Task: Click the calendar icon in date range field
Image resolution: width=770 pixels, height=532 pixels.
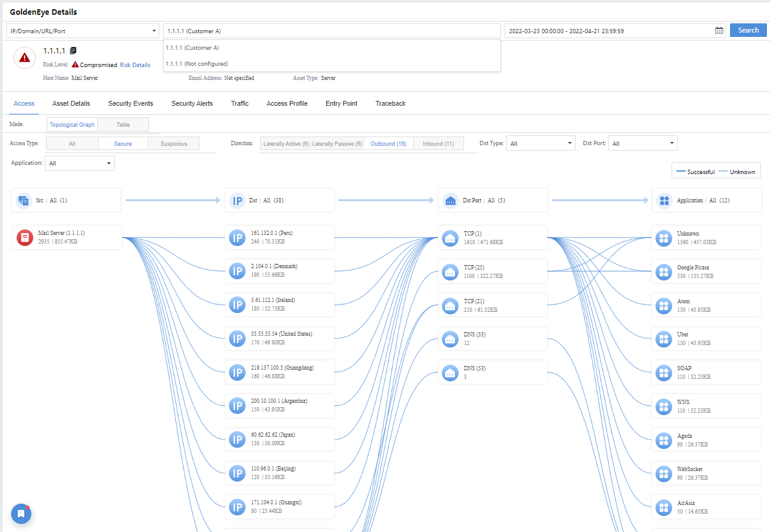Action: point(719,31)
